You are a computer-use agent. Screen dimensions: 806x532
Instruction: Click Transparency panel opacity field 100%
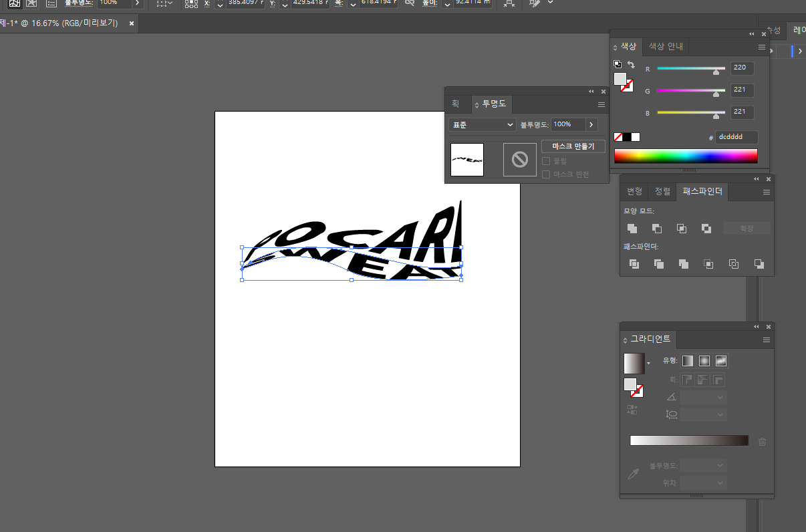[568, 124]
